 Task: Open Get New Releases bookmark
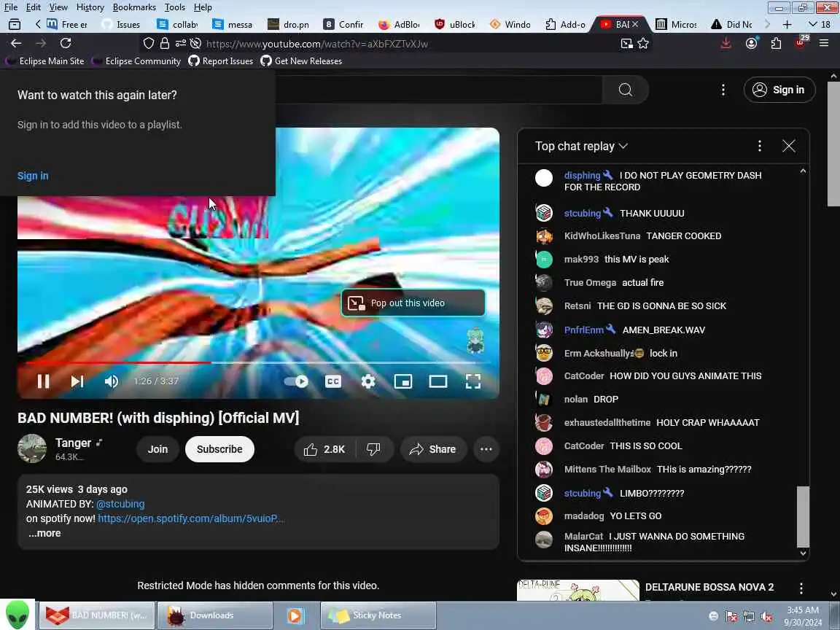point(301,61)
